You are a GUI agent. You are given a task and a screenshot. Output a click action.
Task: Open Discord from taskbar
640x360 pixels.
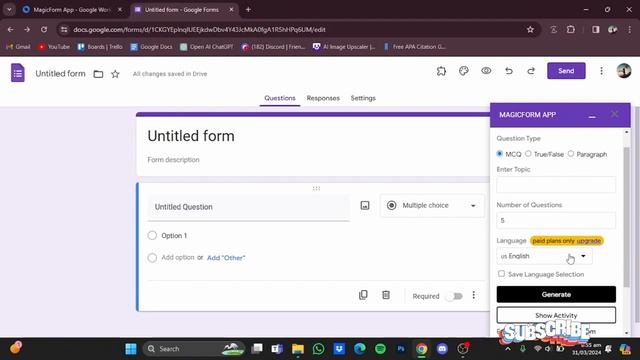(x=442, y=349)
